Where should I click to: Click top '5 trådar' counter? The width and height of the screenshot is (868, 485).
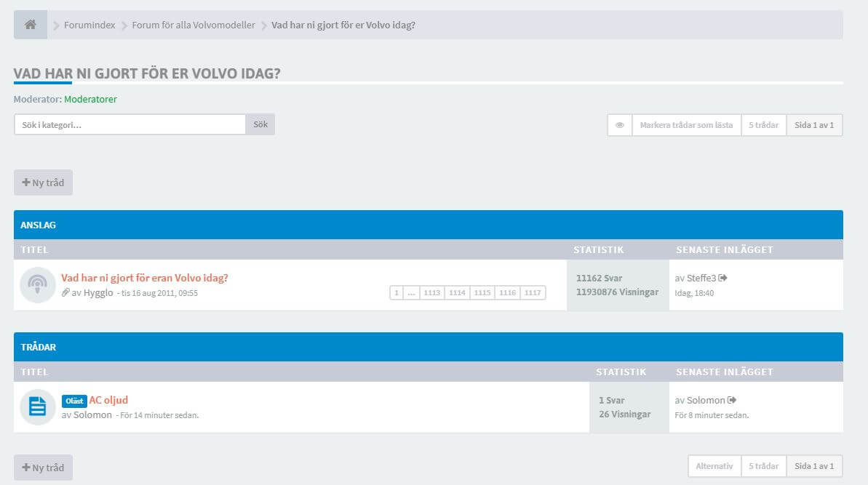coord(763,125)
